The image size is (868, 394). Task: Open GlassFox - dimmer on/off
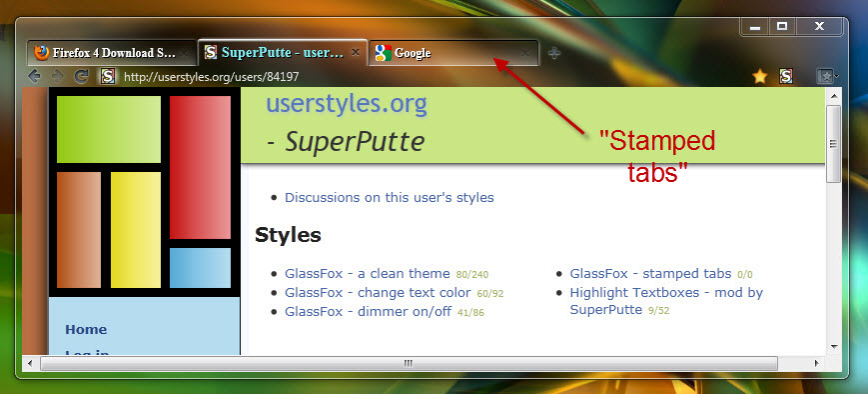pyautogui.click(x=369, y=311)
